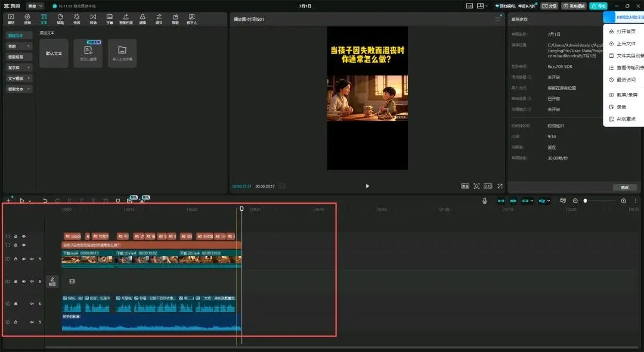The height and width of the screenshot is (352, 644).
Task: Open the 转场 transitions tab
Action: tap(93, 19)
